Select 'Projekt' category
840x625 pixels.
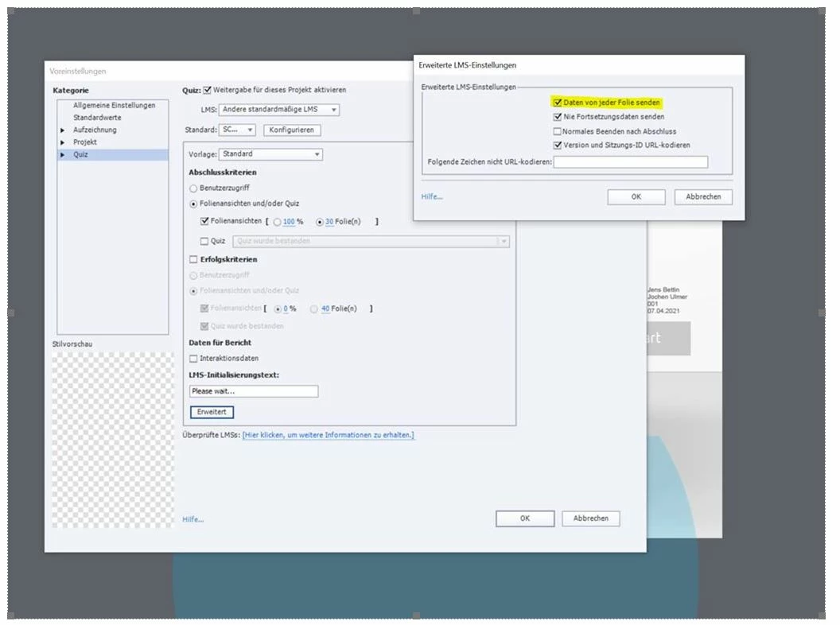84,142
